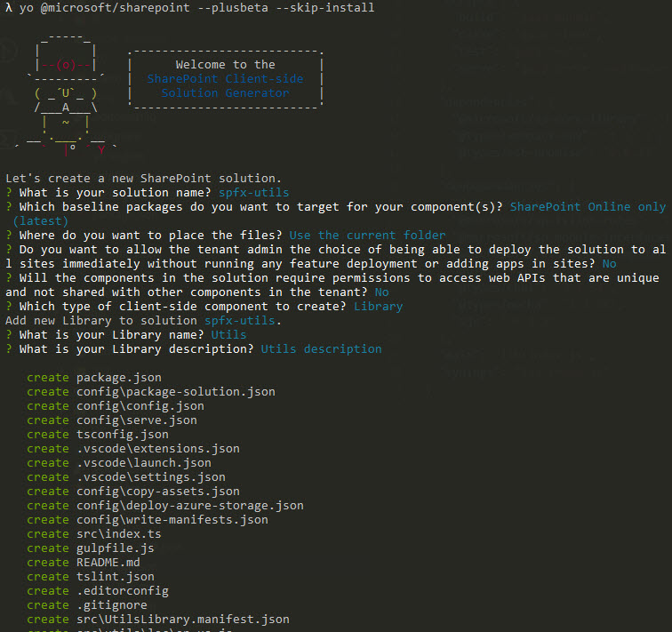Click src\UtilsLibrary.manifest.json path
The image size is (672, 632).
pos(182,619)
